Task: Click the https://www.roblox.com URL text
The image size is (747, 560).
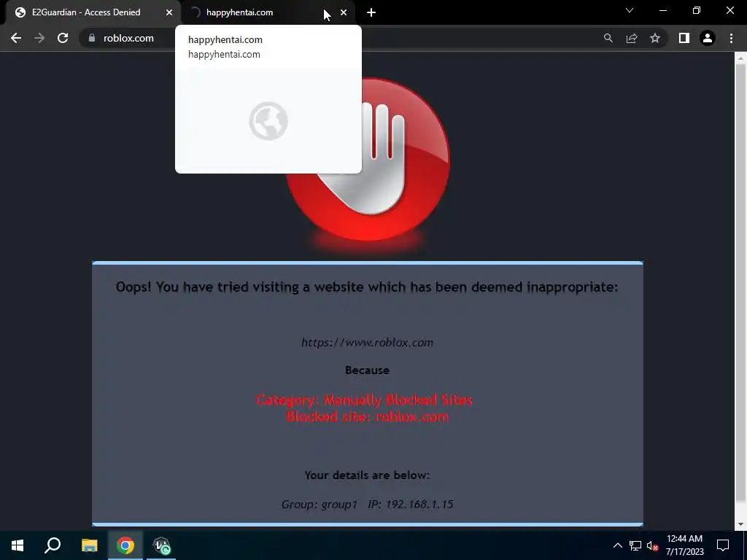Action: tap(368, 343)
